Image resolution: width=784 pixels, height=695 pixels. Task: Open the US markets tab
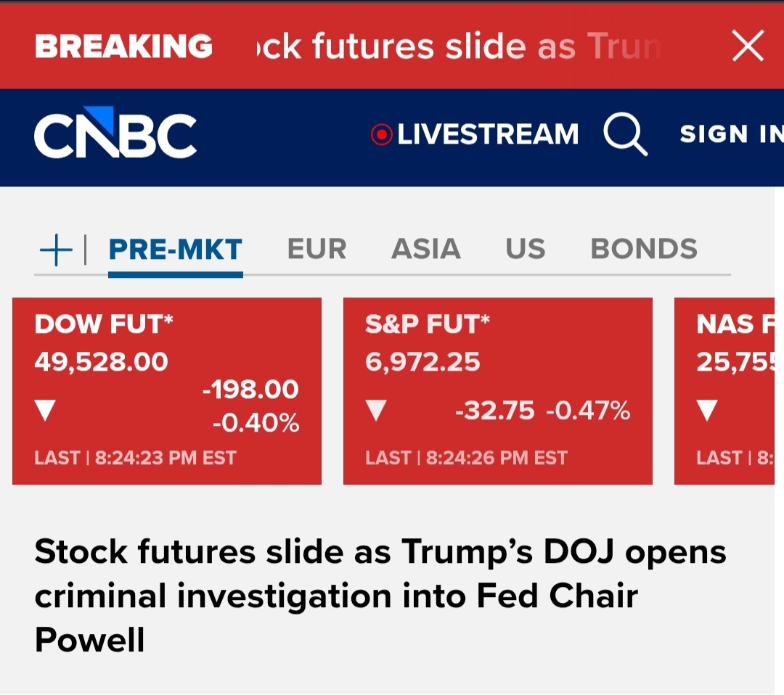(x=525, y=250)
